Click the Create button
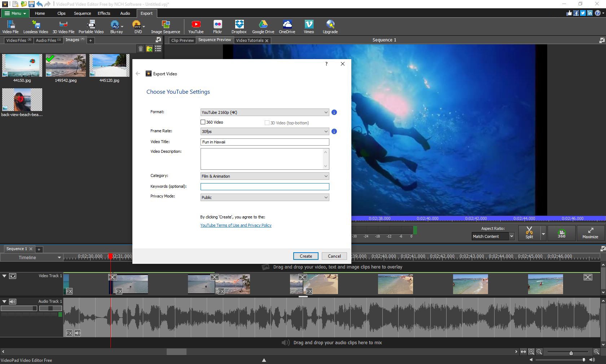606x364 pixels. click(306, 256)
